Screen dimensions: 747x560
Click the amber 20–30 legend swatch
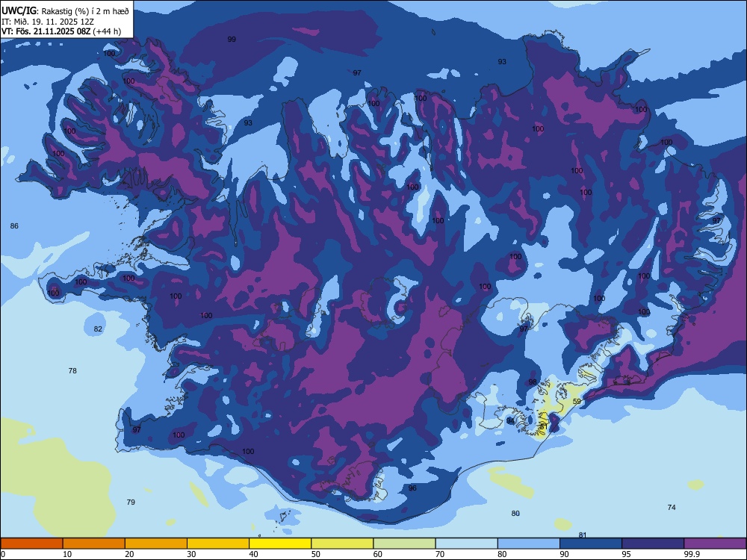156,544
